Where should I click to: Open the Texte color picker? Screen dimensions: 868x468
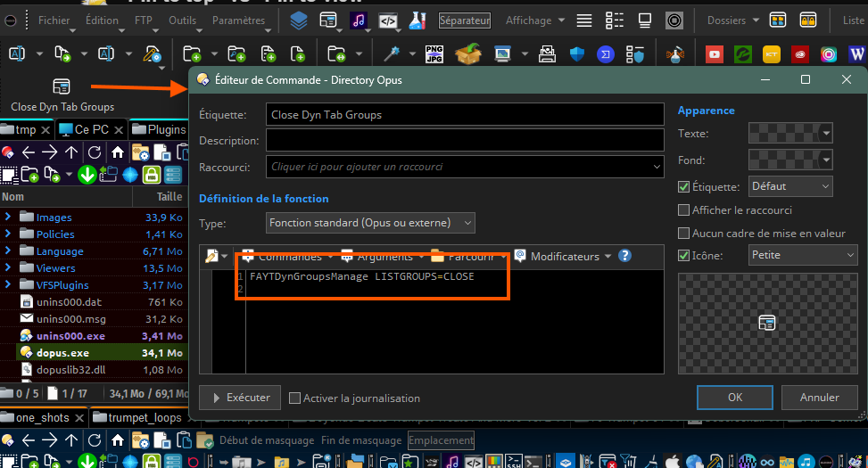[790, 134]
